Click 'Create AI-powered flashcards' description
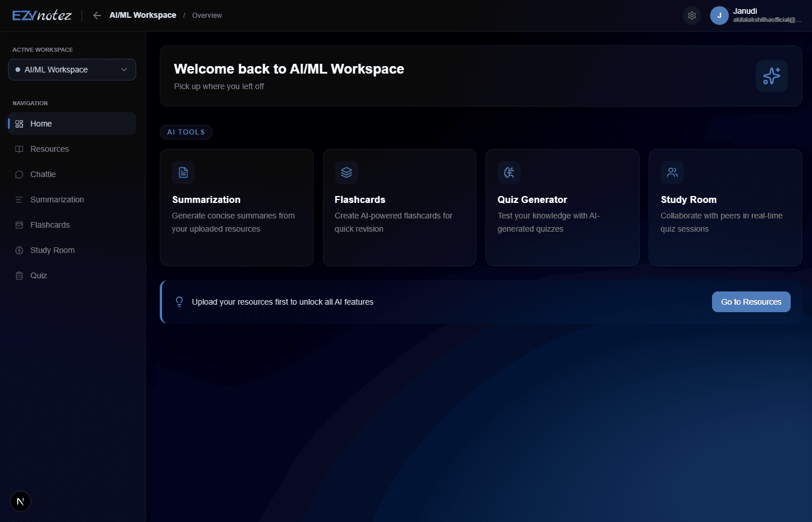 coord(394,222)
